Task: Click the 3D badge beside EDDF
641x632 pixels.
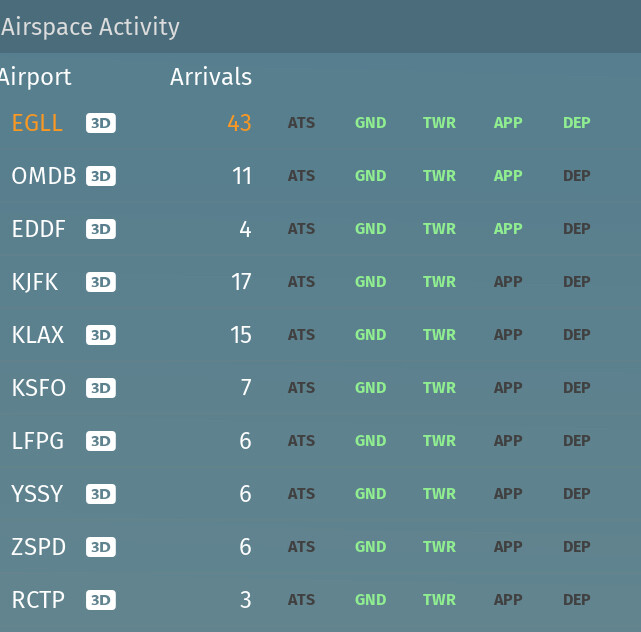Action: tap(101, 229)
